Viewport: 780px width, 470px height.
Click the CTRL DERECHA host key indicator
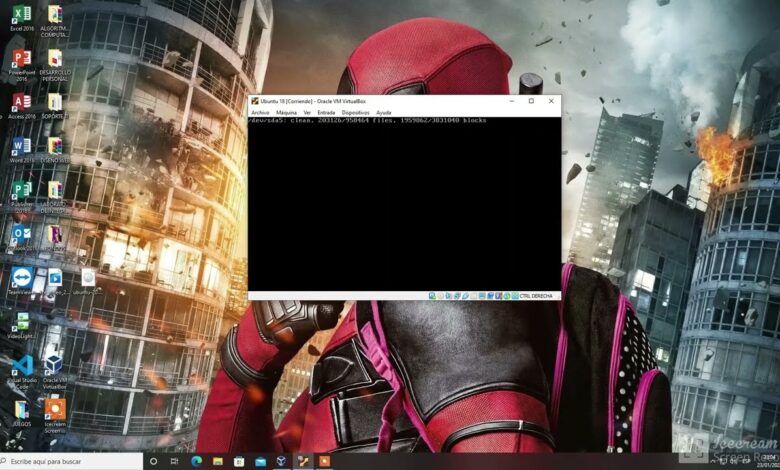[536, 296]
